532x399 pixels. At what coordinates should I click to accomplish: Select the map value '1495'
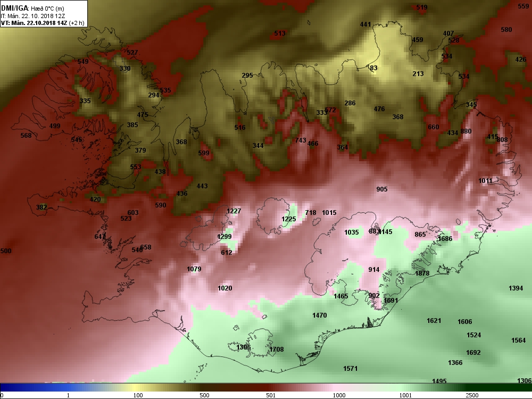click(439, 381)
